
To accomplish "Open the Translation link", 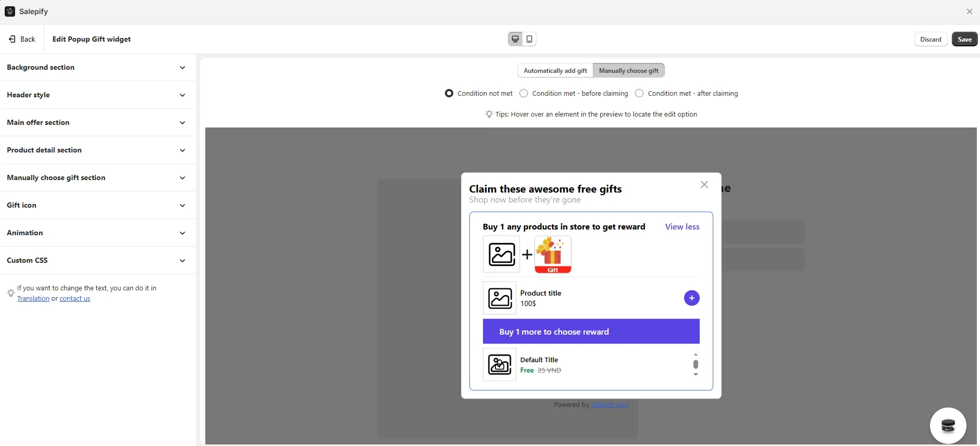I will (x=33, y=299).
